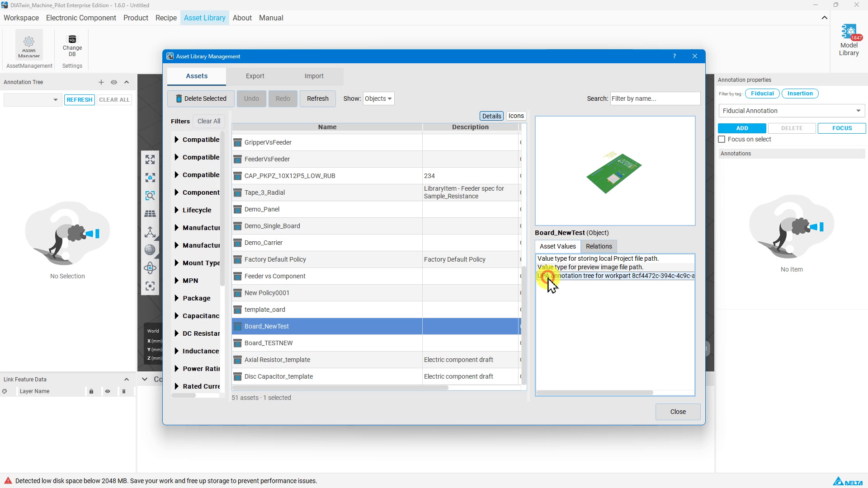Toggle the Fiducial tag filter
The width and height of the screenshot is (868, 488).
click(x=762, y=94)
